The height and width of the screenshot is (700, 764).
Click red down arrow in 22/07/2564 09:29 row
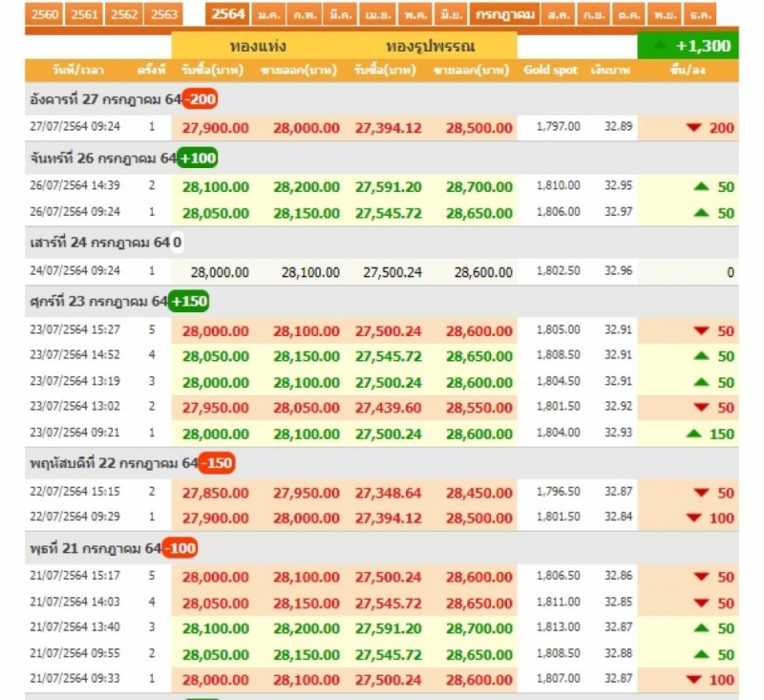click(x=693, y=519)
